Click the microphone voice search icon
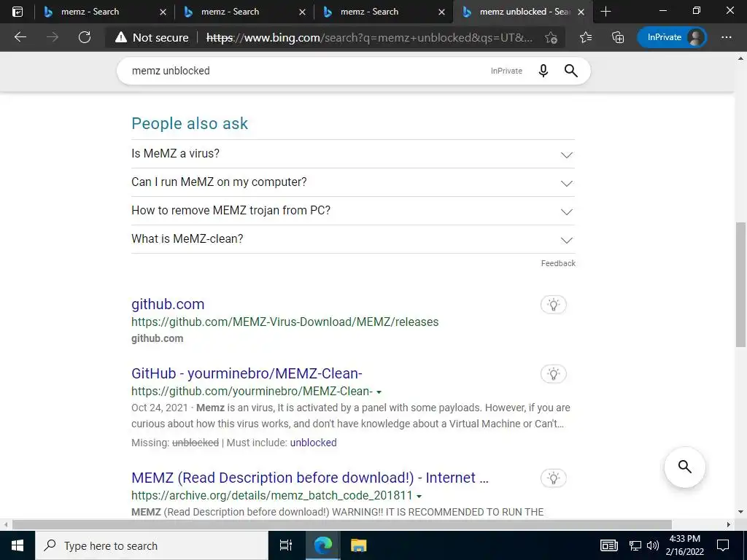Viewport: 747px width, 560px height. (543, 71)
